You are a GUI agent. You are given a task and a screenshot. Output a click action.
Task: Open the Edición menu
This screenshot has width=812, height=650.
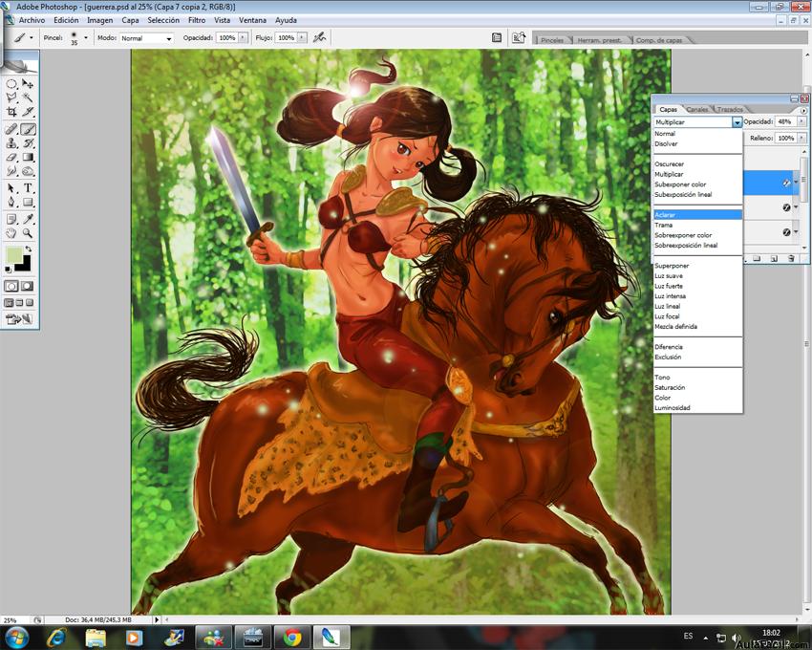66,20
